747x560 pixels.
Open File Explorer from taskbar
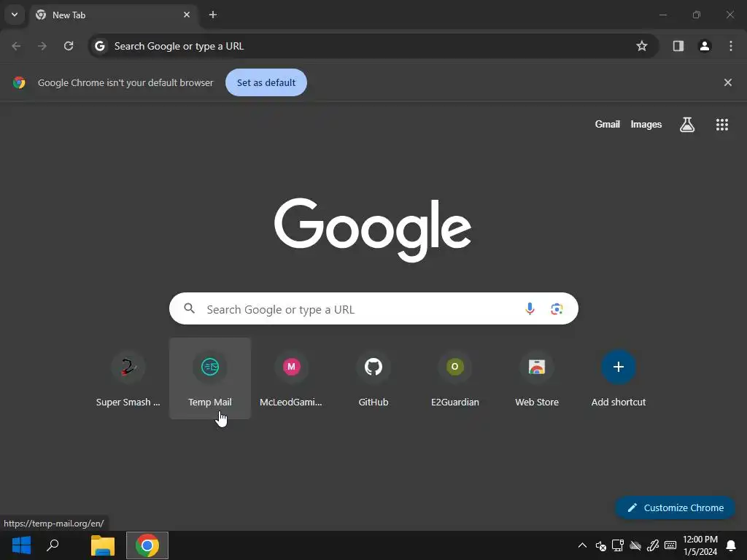click(103, 545)
